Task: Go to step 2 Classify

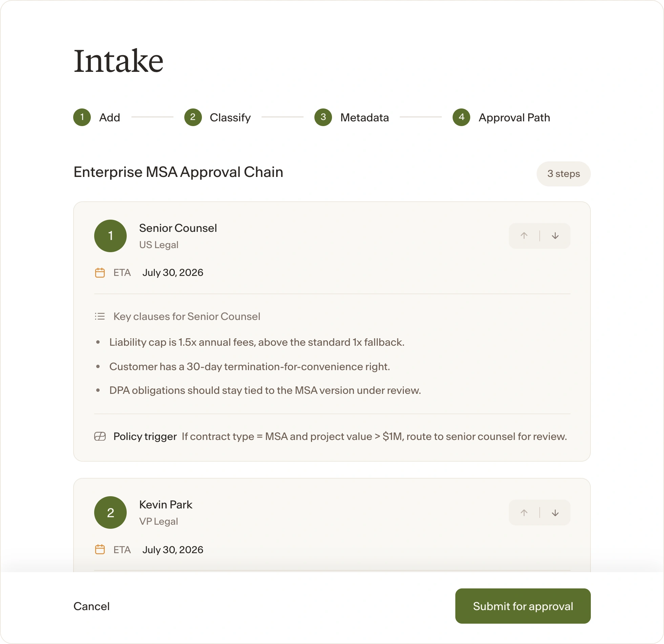Action: tap(218, 117)
